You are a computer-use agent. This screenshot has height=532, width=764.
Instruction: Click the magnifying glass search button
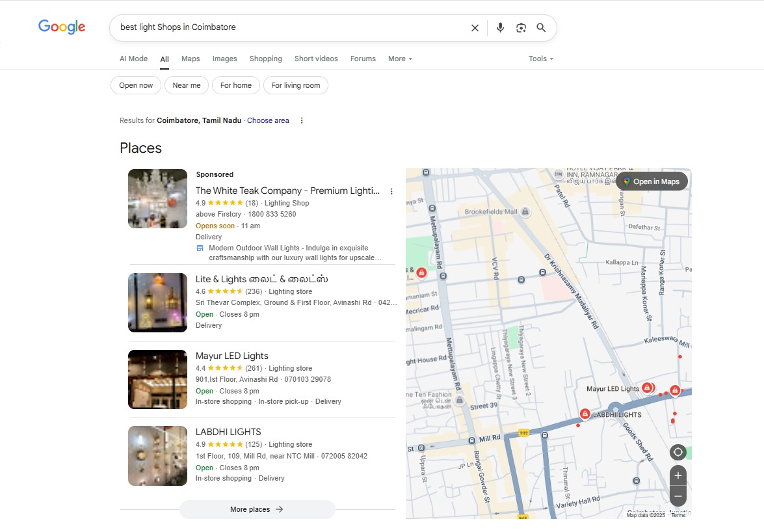(541, 28)
